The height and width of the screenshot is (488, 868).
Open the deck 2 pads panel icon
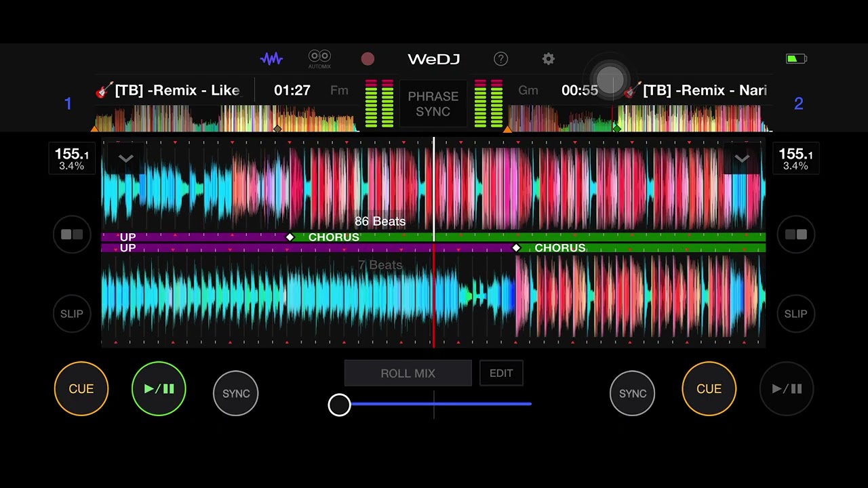(x=795, y=235)
